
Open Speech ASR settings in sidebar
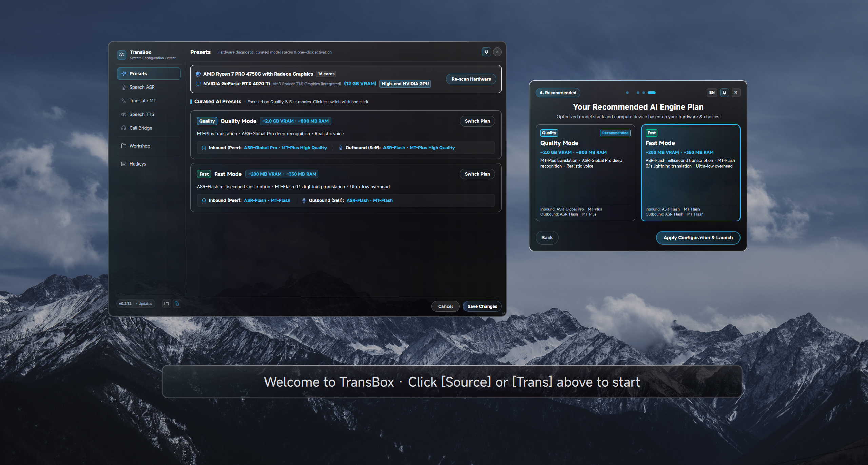[x=149, y=87]
